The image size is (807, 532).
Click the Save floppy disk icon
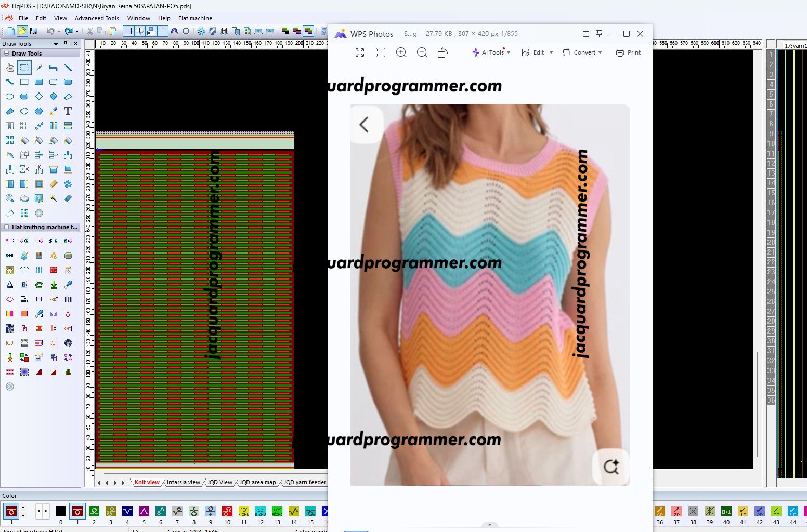[x=34, y=31]
